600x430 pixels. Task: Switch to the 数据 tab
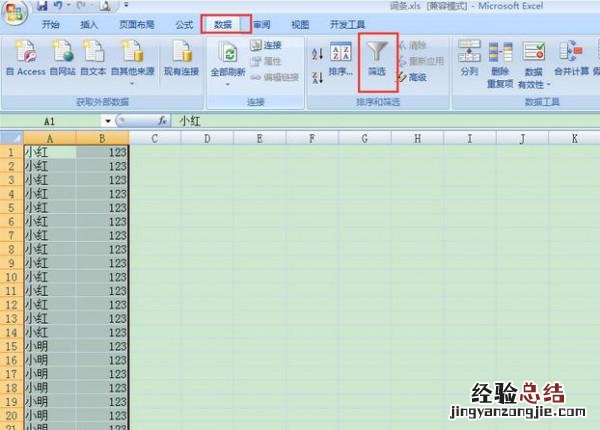point(223,24)
